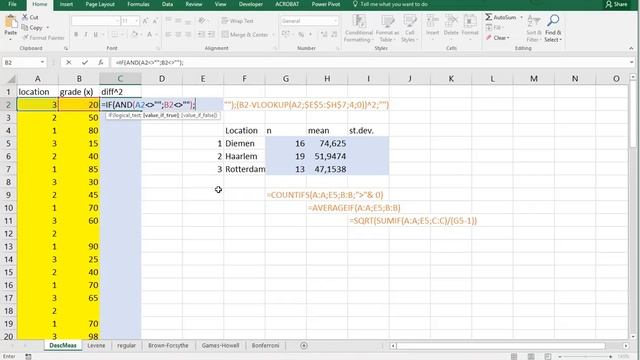The width and height of the screenshot is (640, 360).
Task: Click the Share button
Action: coord(616,4)
